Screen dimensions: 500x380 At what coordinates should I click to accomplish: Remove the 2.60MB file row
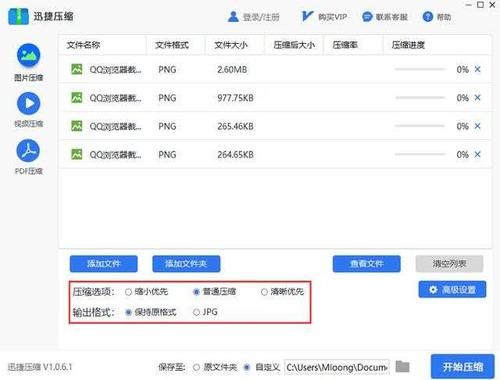tap(477, 69)
